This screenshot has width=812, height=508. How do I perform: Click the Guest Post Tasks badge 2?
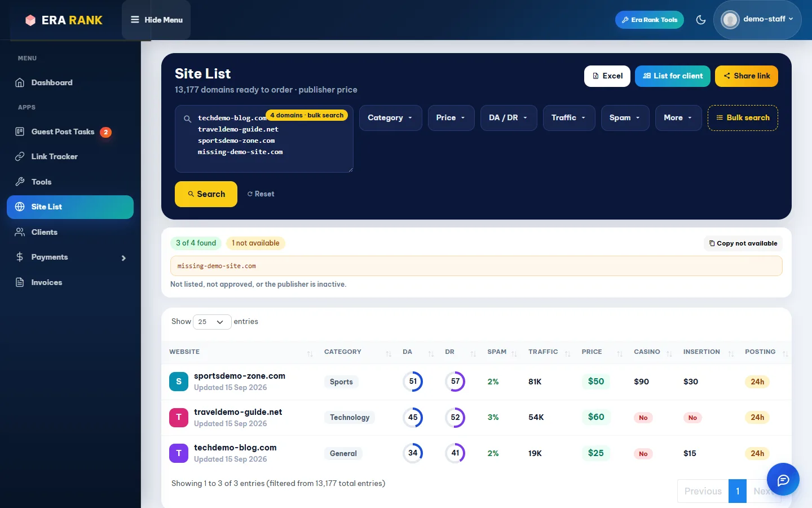(x=105, y=132)
